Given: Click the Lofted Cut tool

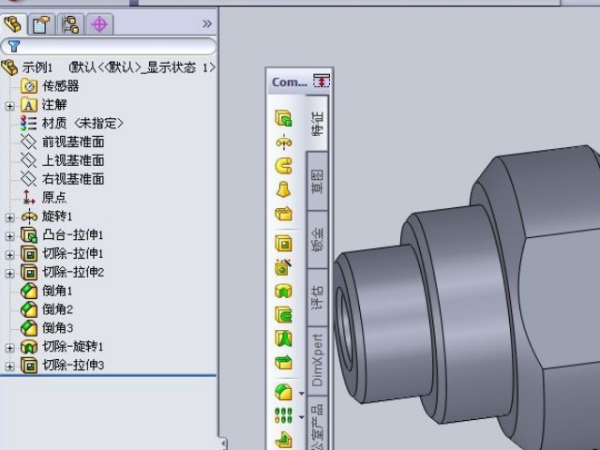Looking at the screenshot, I should pyautogui.click(x=284, y=339).
